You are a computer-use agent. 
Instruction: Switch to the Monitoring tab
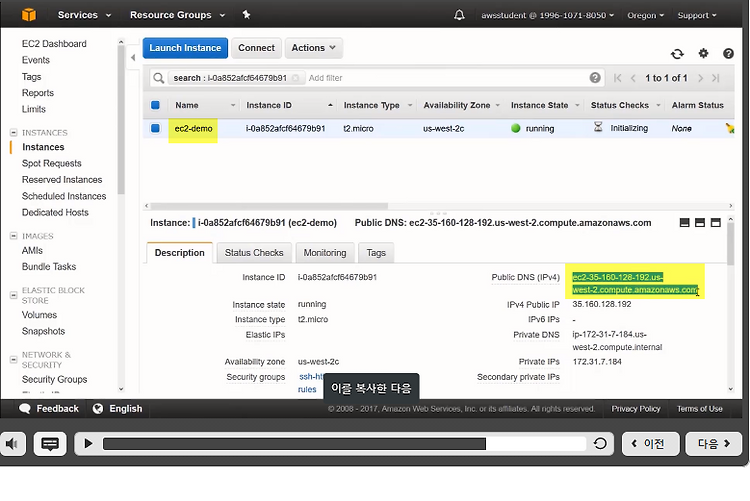pyautogui.click(x=325, y=253)
